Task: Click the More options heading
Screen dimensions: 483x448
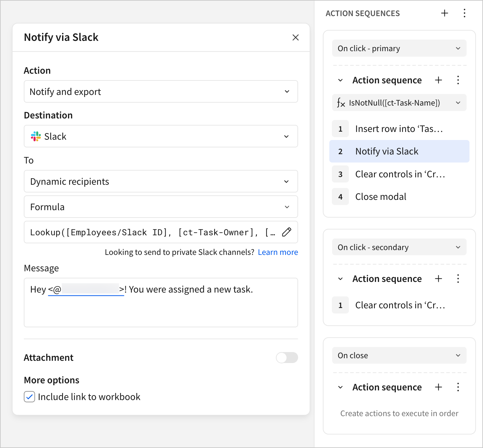Action: [x=51, y=380]
